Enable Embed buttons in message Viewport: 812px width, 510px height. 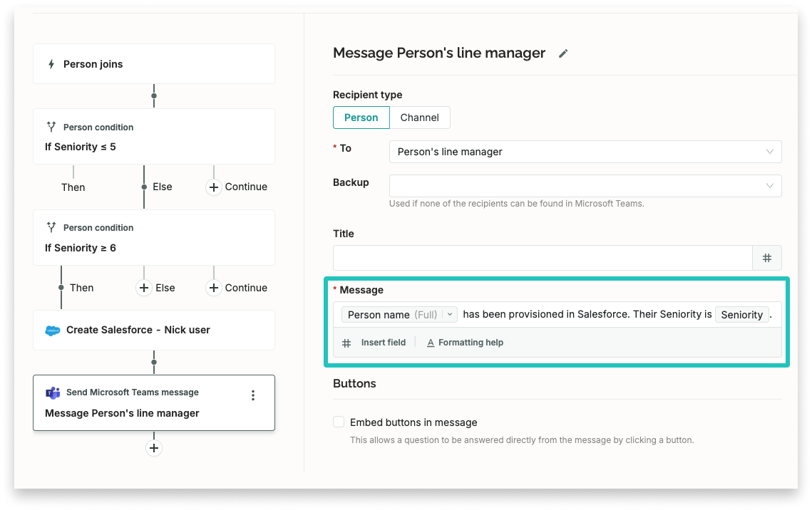tap(339, 422)
